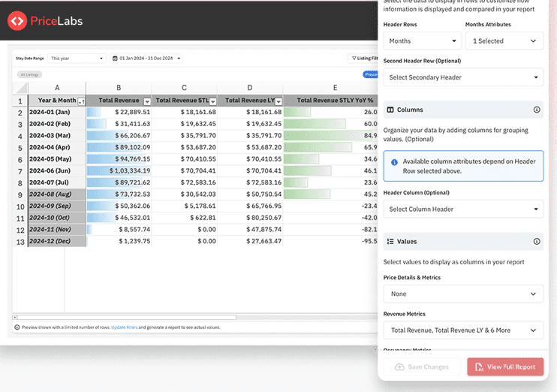Click the All Listings chip
Image resolution: width=557 pixels, height=392 pixels.
(x=29, y=74)
